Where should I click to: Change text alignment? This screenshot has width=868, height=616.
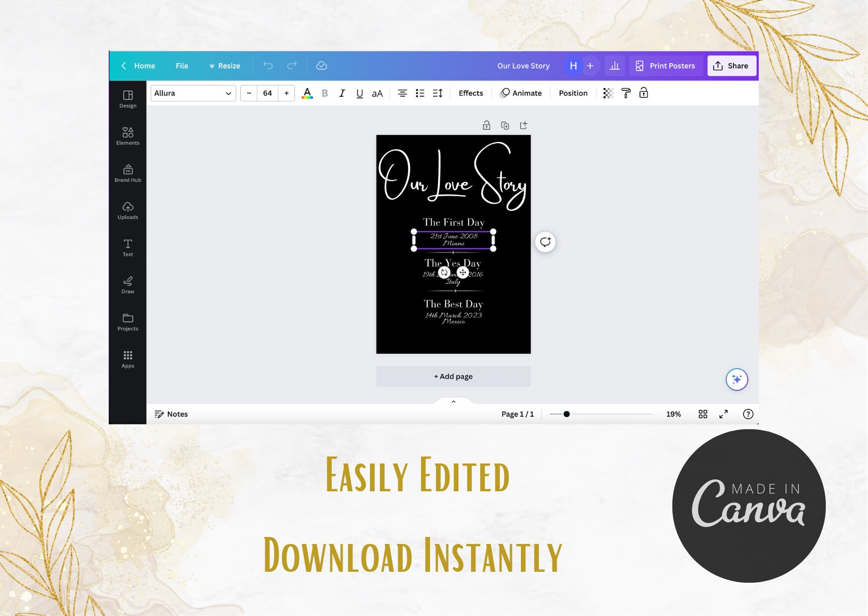(403, 93)
